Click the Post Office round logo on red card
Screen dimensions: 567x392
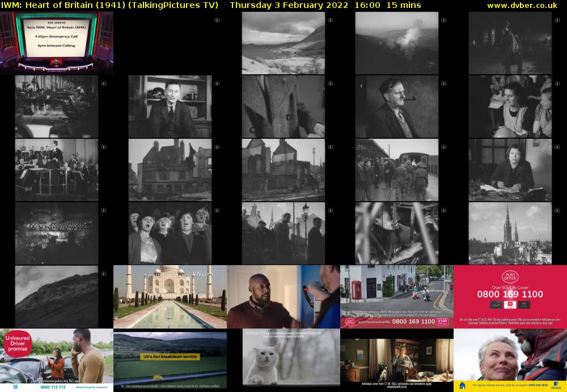click(x=510, y=277)
